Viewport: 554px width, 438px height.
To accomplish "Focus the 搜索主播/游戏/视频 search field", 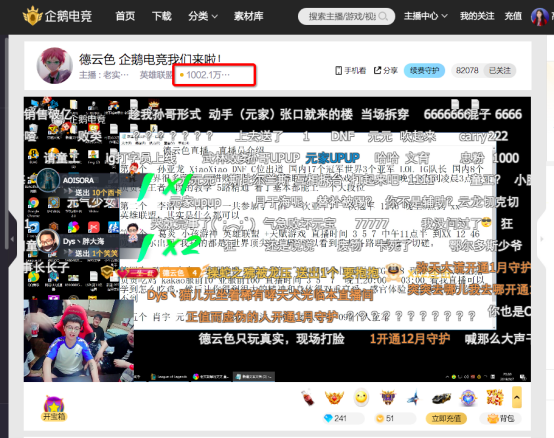I will tap(346, 16).
